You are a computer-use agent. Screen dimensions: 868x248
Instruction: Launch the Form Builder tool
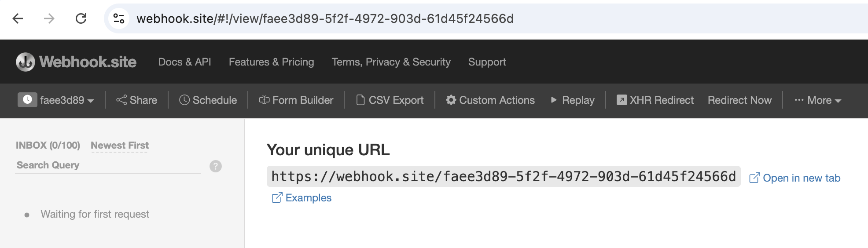[296, 100]
